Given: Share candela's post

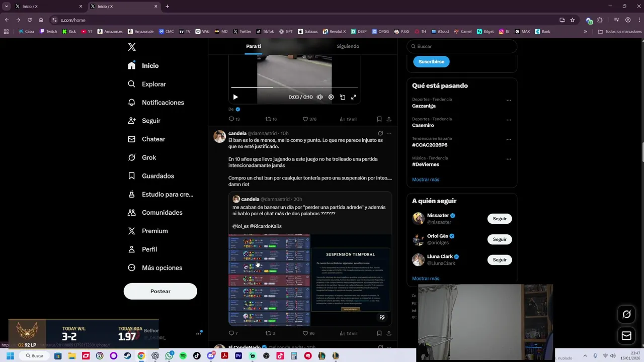Looking at the screenshot, I should 389,333.
